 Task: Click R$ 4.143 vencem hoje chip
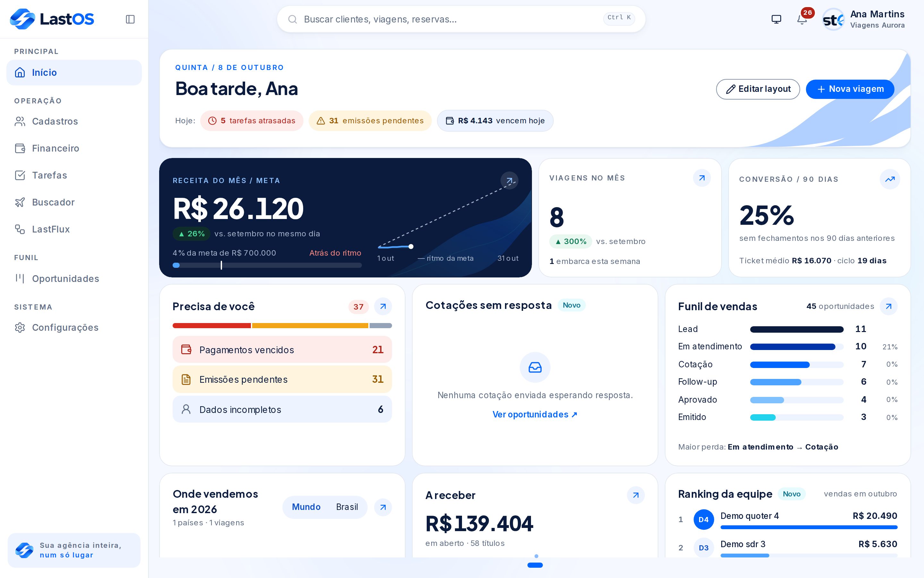tap(495, 121)
